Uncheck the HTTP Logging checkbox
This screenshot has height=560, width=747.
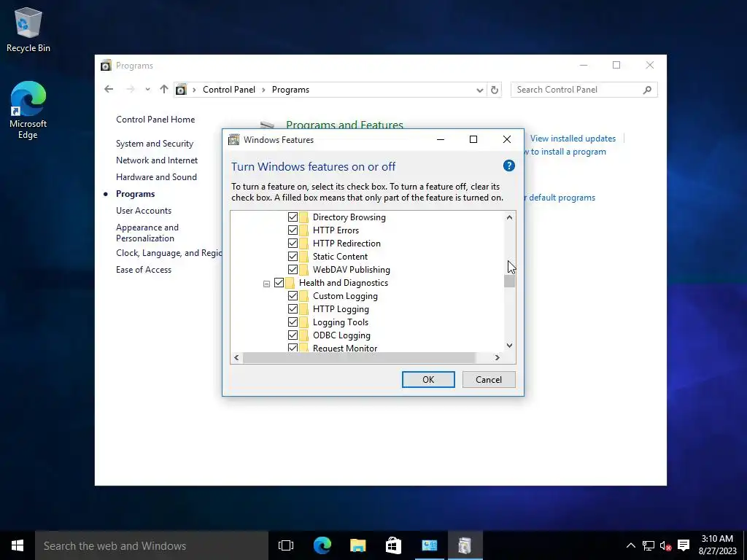point(293,309)
